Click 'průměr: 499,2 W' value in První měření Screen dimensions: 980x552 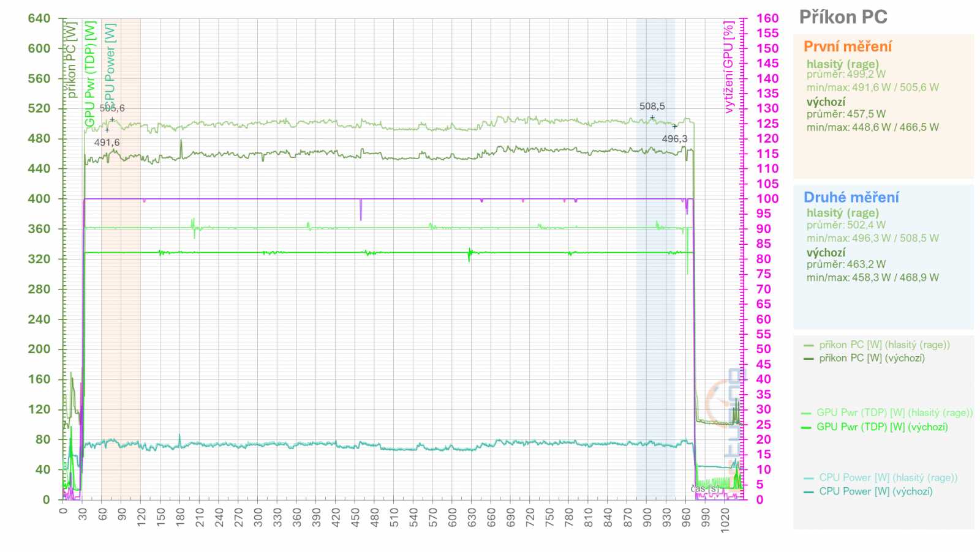(846, 74)
